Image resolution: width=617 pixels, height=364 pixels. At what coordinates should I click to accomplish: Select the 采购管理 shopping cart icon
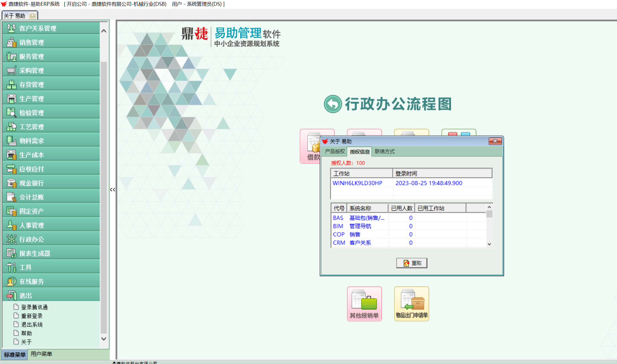click(11, 70)
